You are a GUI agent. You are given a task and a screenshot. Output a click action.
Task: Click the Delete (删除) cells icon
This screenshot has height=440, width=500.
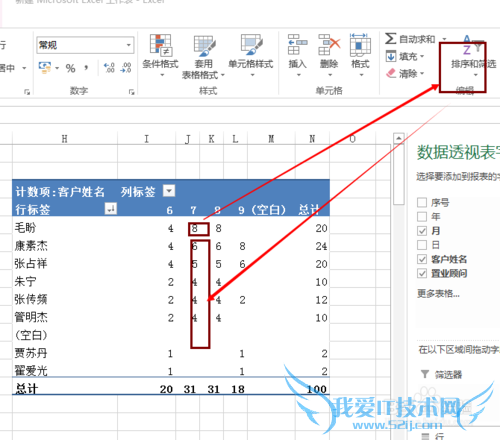point(329,44)
